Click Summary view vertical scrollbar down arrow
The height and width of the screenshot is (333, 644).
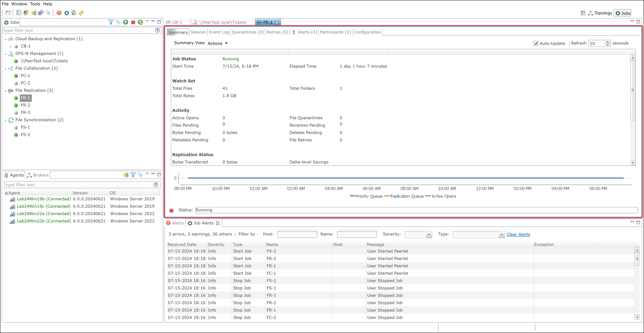pos(633,163)
